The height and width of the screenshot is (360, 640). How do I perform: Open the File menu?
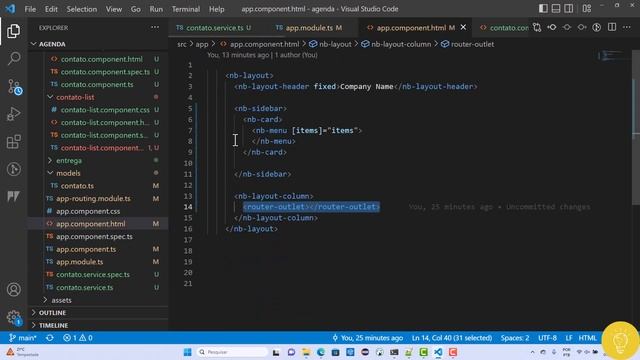click(30, 9)
